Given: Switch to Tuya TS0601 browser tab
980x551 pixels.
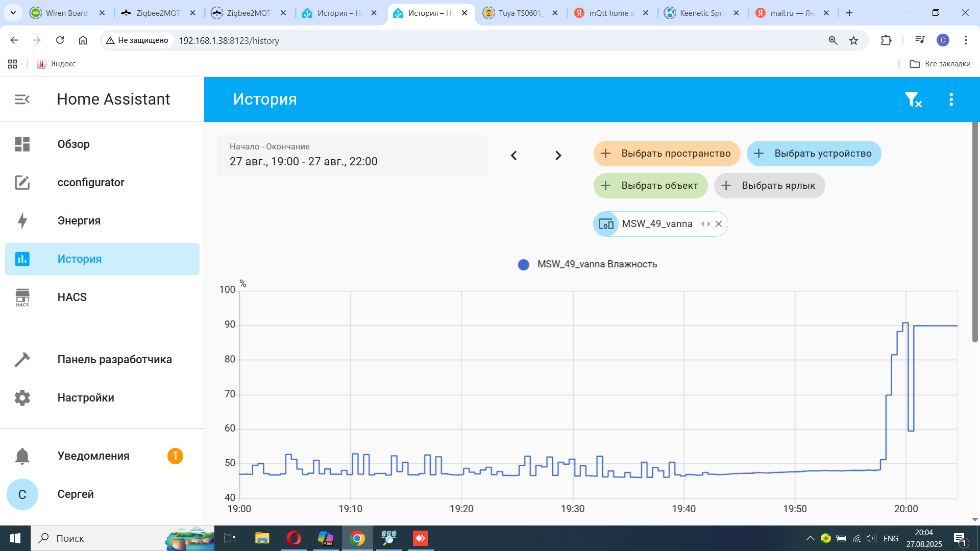Looking at the screenshot, I should pos(520,13).
